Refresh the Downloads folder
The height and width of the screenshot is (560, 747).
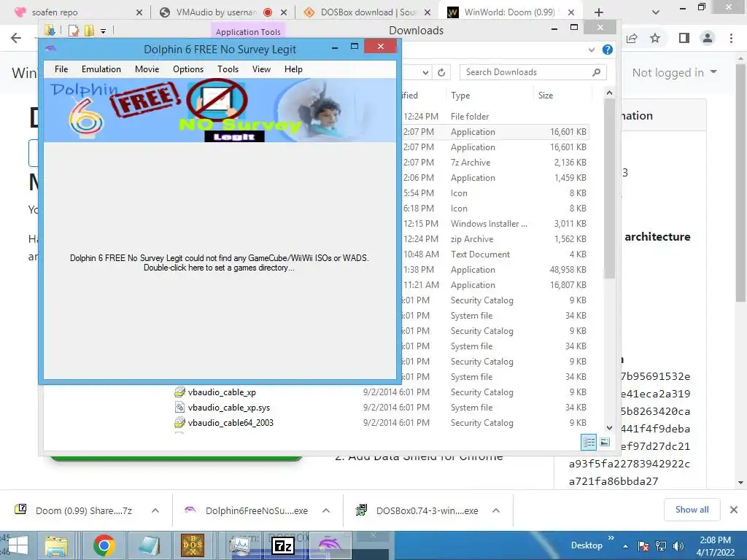click(441, 72)
